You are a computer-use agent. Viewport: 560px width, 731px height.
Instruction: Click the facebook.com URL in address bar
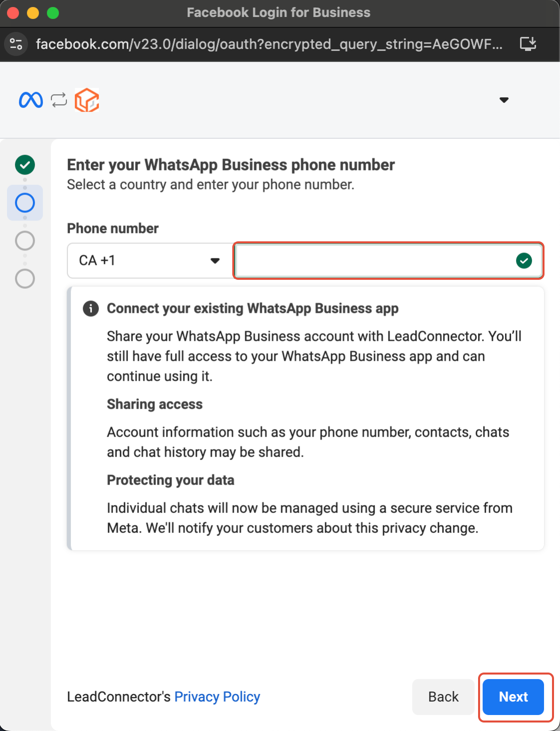tap(269, 44)
